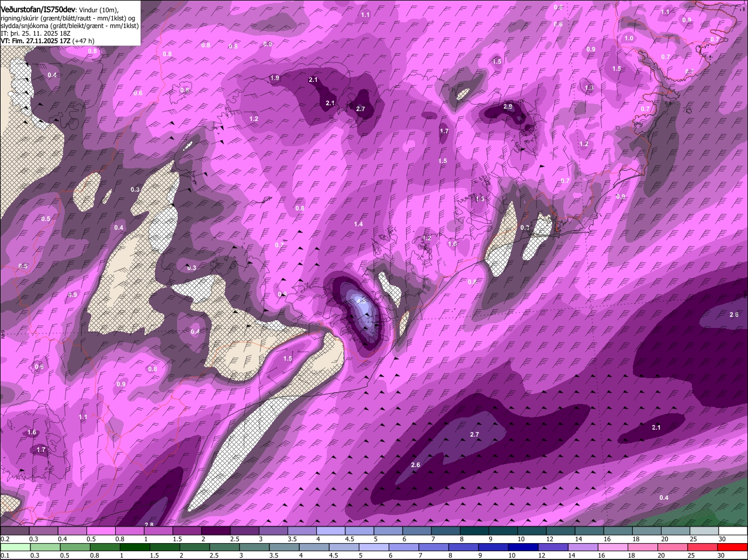The width and height of the screenshot is (748, 560).
Task: Pick bottom-row swatch between 4 and 4.5
Action: tap(315, 547)
